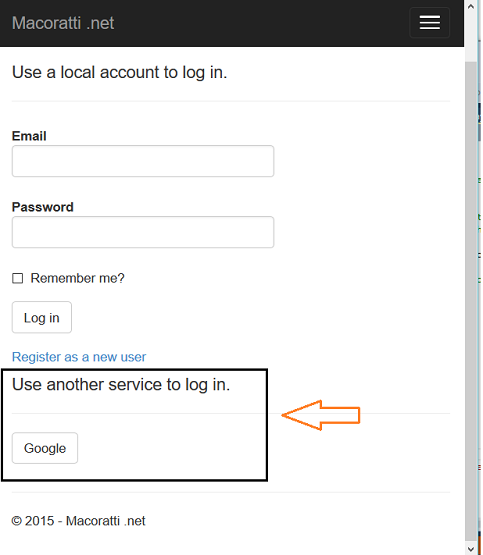
Task: Click the scrollbar down arrow
Action: 471,549
